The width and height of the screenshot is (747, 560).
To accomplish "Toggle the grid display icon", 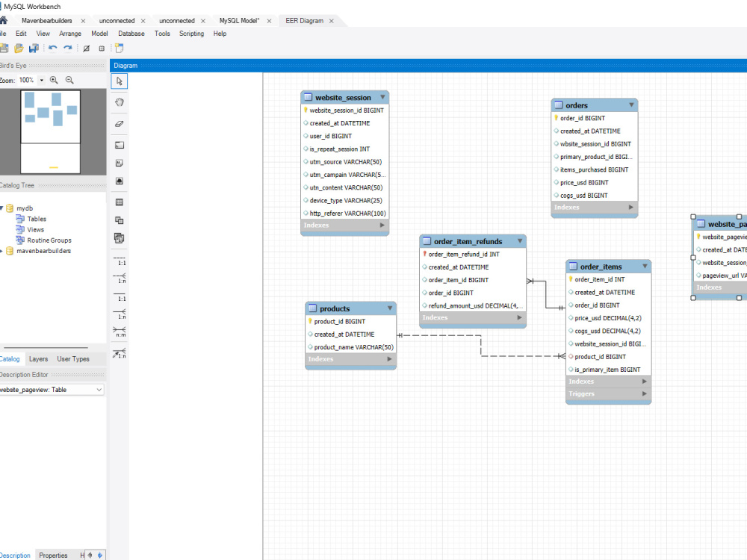I will [x=86, y=48].
